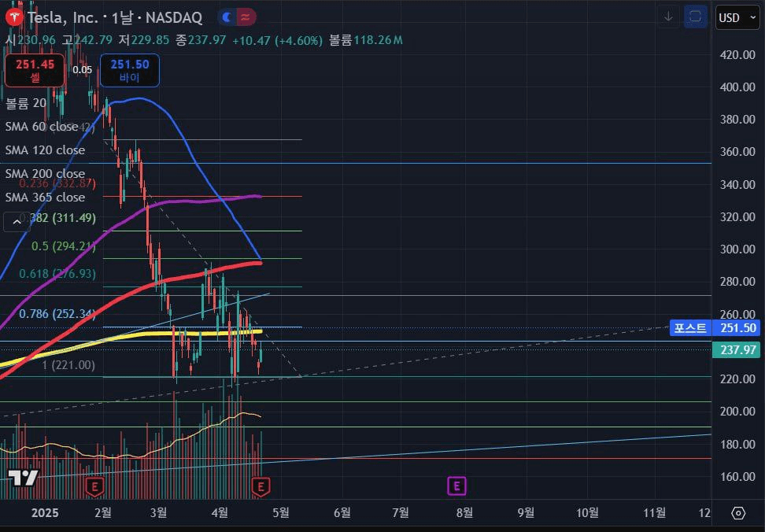
Task: Click the 8월 label on time axis
Action: (464, 513)
